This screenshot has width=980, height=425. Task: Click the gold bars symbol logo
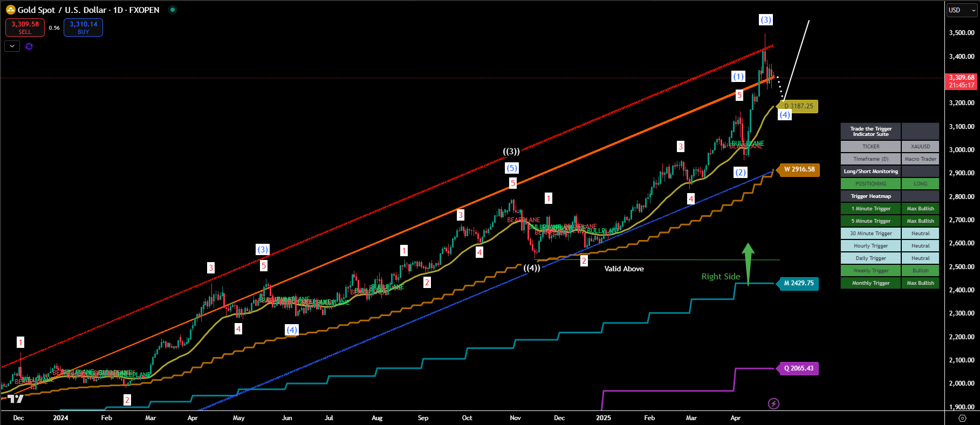pos(10,10)
